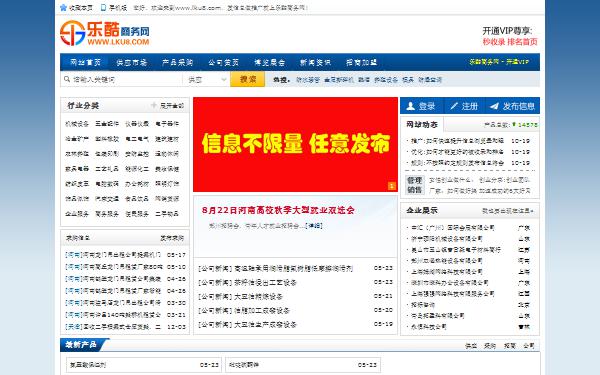Viewport: 600px width, 375px height.
Task: Click the 管理 销售 label box
Action: tap(414, 185)
